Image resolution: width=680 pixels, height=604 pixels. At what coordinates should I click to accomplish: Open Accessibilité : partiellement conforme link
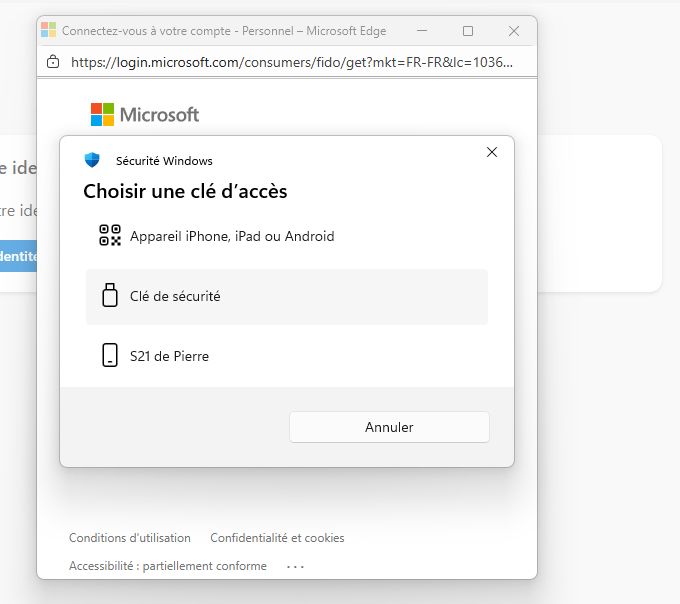pos(168,566)
